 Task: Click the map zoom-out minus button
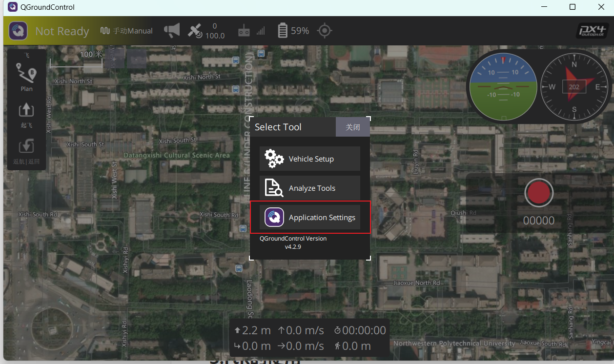pyautogui.click(x=136, y=59)
